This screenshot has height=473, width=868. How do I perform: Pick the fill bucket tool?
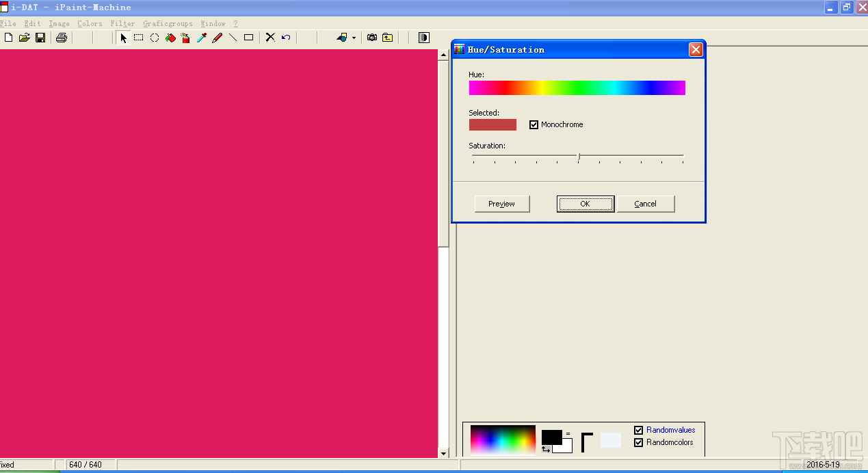(x=170, y=38)
